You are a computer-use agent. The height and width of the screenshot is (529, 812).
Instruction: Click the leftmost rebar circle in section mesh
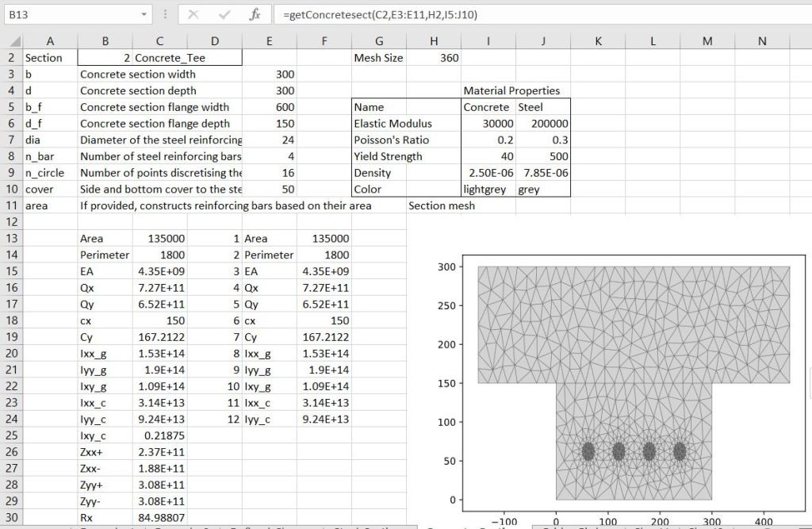pos(588,451)
